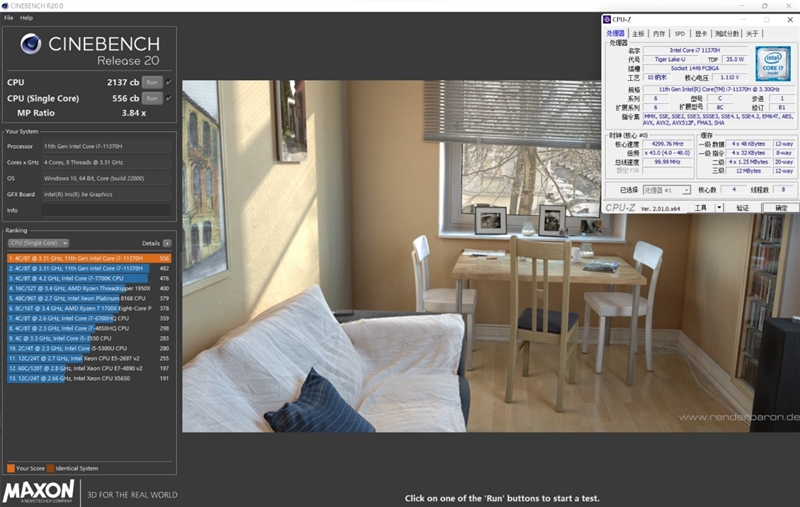Click the 确定 button in CPU-Z
The width and height of the screenshot is (800, 507).
[x=781, y=208]
